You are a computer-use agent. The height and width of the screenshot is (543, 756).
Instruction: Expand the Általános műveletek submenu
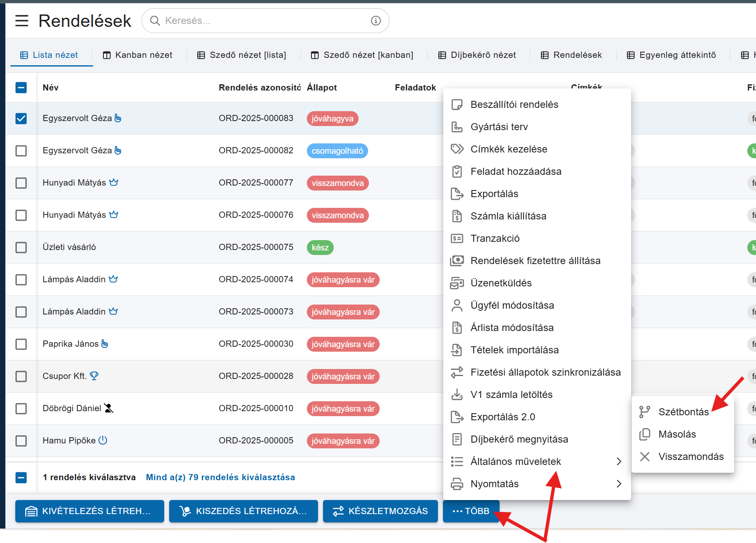click(x=619, y=462)
